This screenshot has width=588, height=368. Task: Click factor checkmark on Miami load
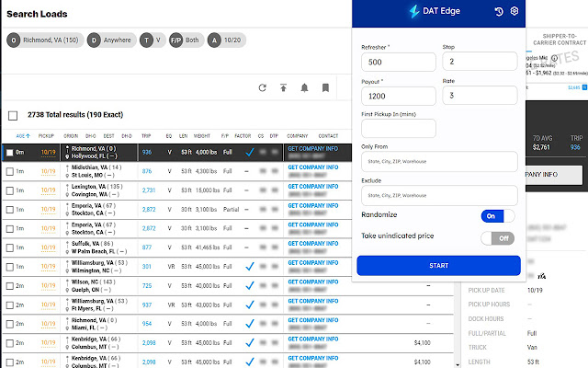click(x=250, y=323)
